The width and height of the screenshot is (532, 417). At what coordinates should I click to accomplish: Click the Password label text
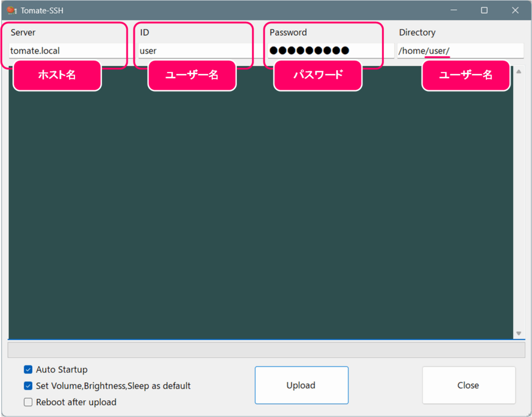click(x=288, y=33)
